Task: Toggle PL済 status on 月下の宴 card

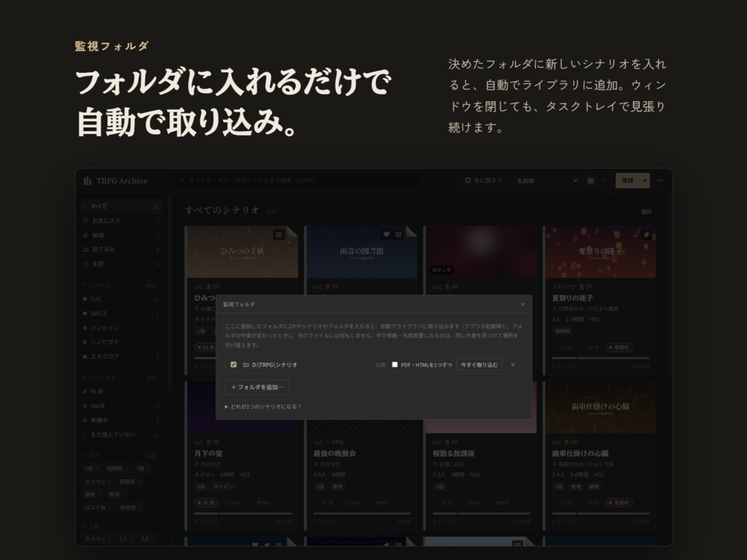Action: (x=206, y=503)
